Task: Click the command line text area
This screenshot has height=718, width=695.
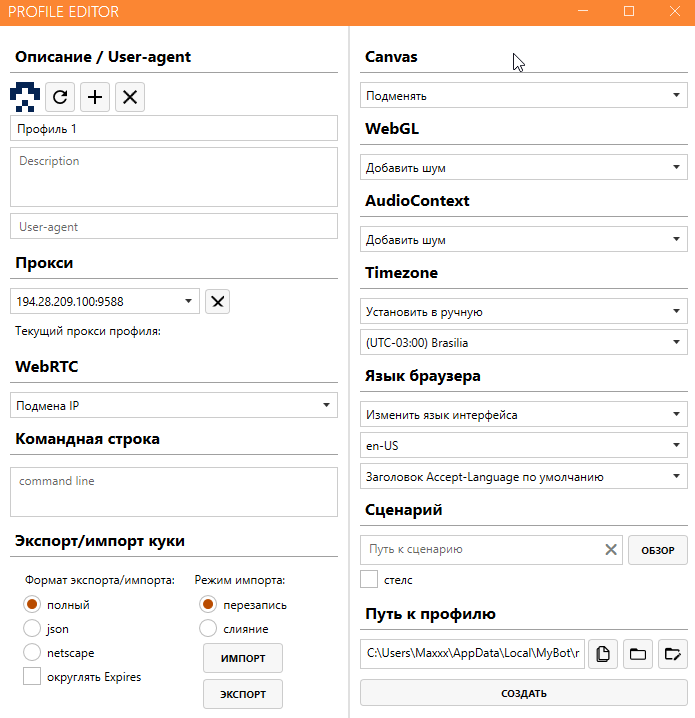Action: [174, 492]
